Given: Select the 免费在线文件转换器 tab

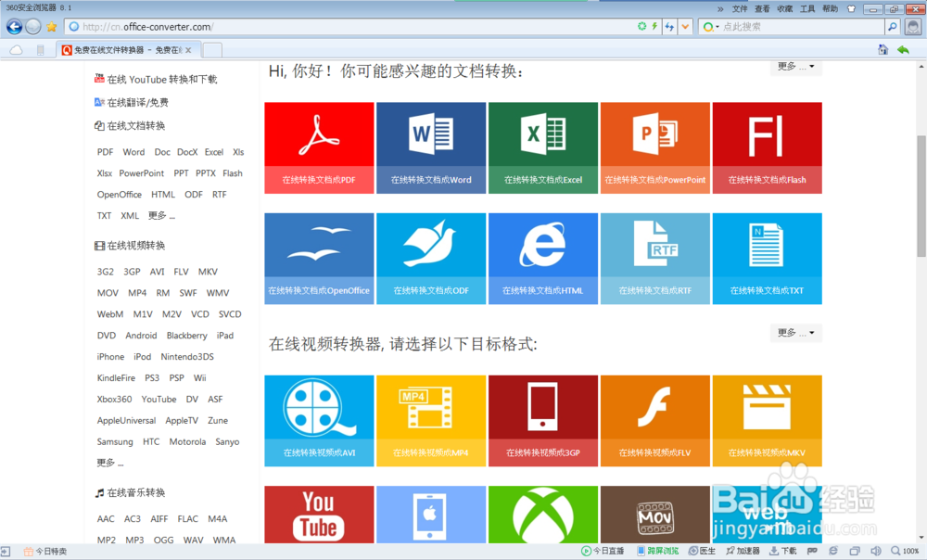Looking at the screenshot, I should click(128, 50).
